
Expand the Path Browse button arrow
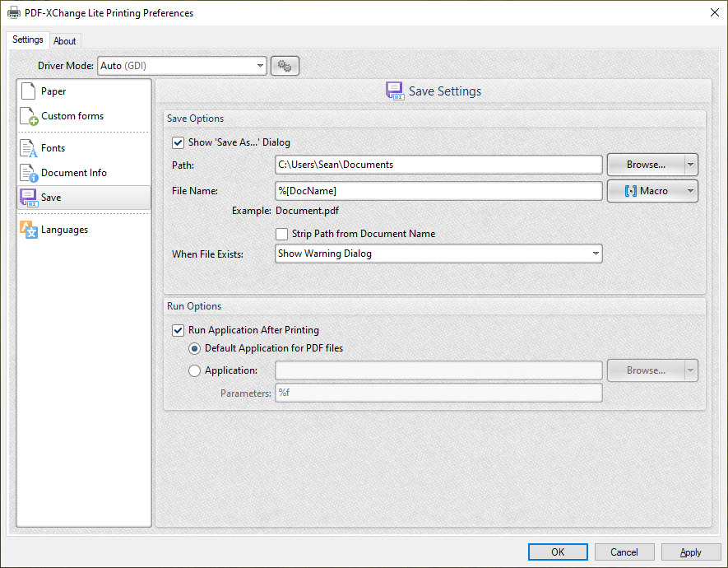pos(691,165)
